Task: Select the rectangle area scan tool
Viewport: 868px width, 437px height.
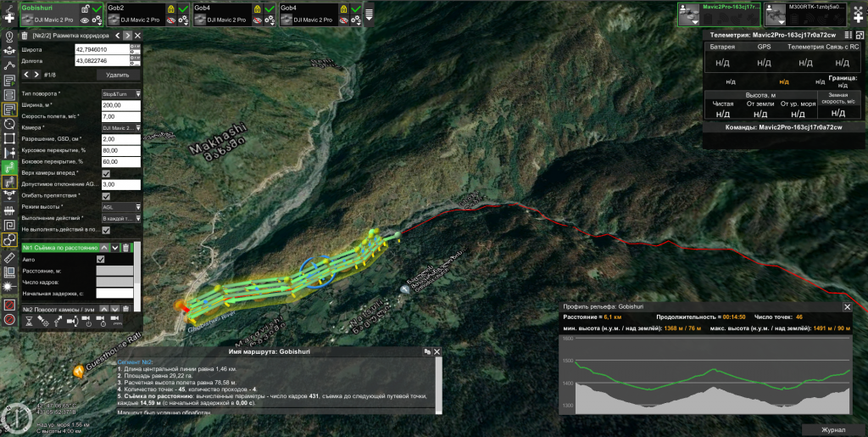Action: 9,138
